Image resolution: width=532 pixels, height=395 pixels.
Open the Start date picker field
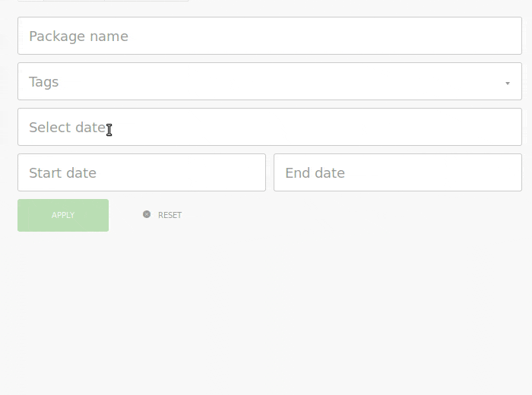click(x=141, y=172)
